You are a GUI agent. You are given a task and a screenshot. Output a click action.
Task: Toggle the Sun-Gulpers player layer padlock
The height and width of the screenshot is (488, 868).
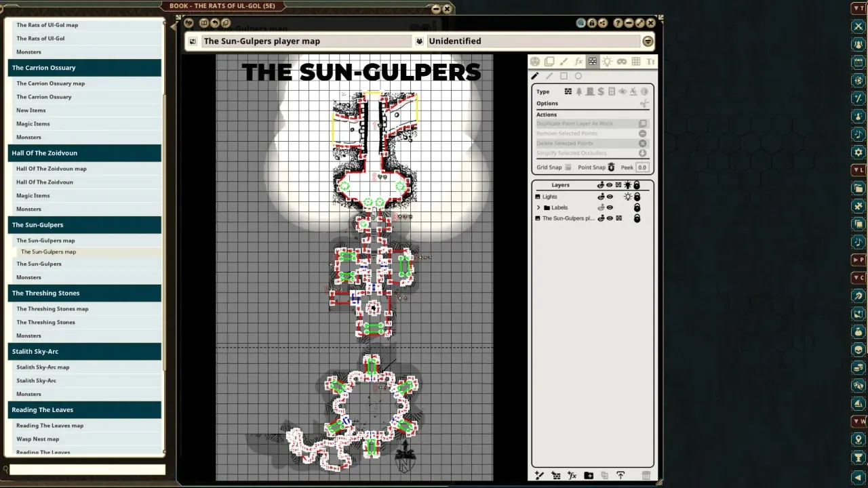point(637,218)
